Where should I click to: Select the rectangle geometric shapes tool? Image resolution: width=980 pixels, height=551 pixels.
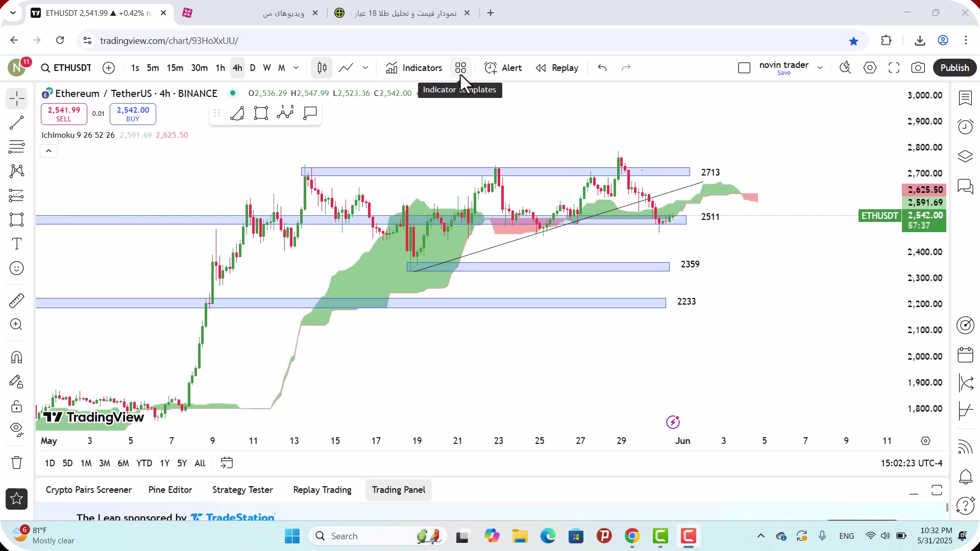click(16, 220)
